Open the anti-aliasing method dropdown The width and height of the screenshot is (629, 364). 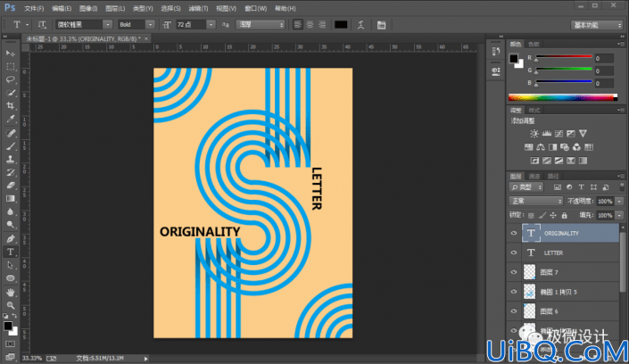pos(261,25)
